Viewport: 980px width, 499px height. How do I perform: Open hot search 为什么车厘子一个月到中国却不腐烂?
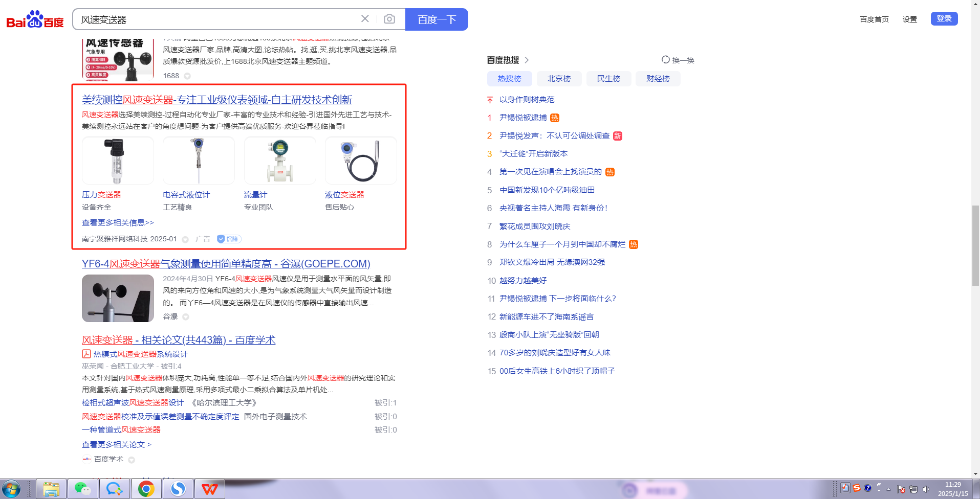pyautogui.click(x=562, y=244)
